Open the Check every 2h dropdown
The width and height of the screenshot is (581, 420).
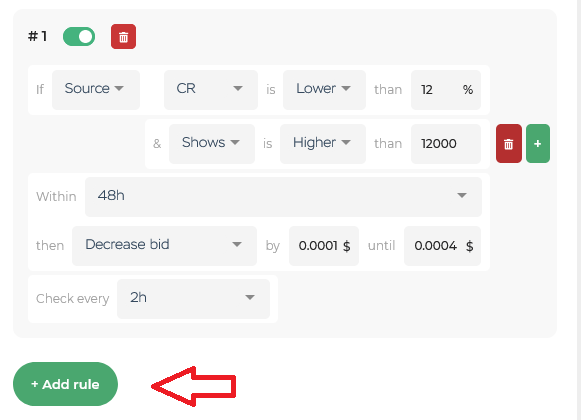[193, 299]
